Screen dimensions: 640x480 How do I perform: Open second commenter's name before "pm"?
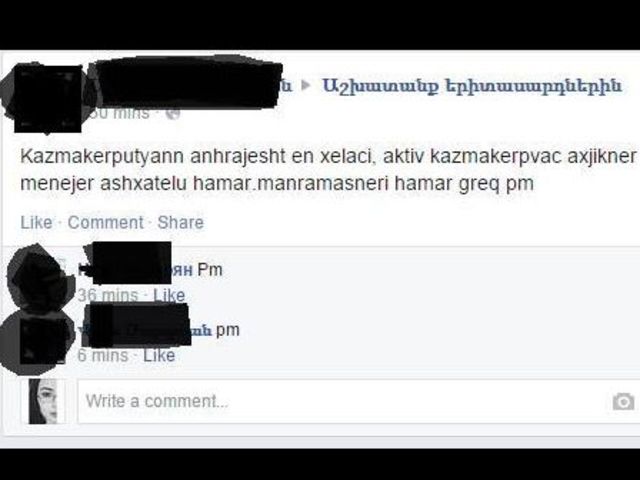pos(145,329)
